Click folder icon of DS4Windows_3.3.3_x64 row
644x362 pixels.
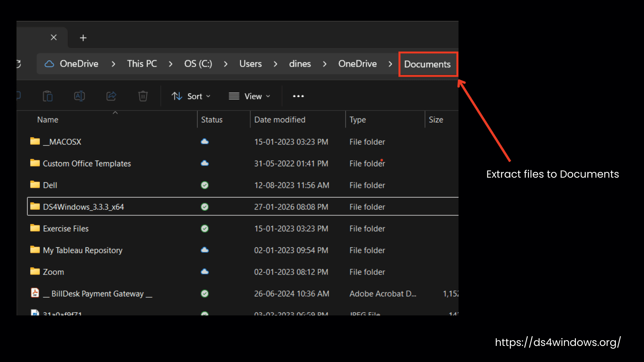(35, 206)
